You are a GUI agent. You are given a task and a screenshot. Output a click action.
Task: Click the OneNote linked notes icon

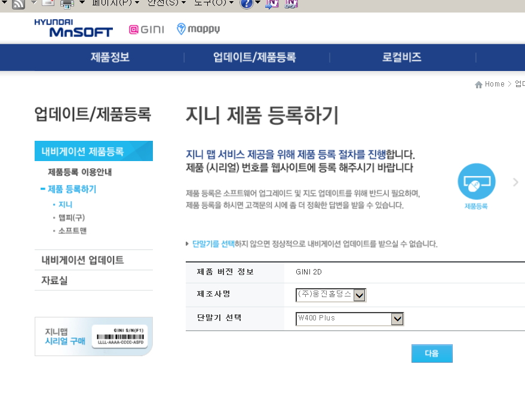click(x=291, y=4)
